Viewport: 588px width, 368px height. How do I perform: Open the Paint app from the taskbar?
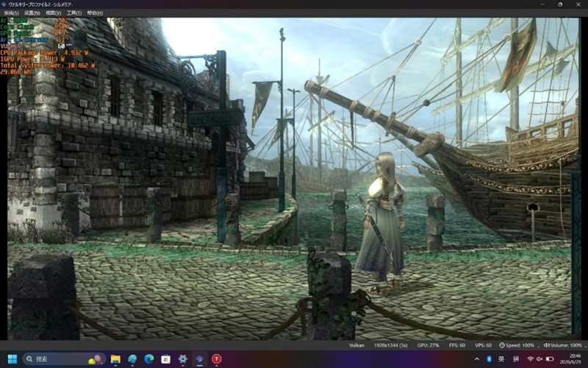point(132,359)
